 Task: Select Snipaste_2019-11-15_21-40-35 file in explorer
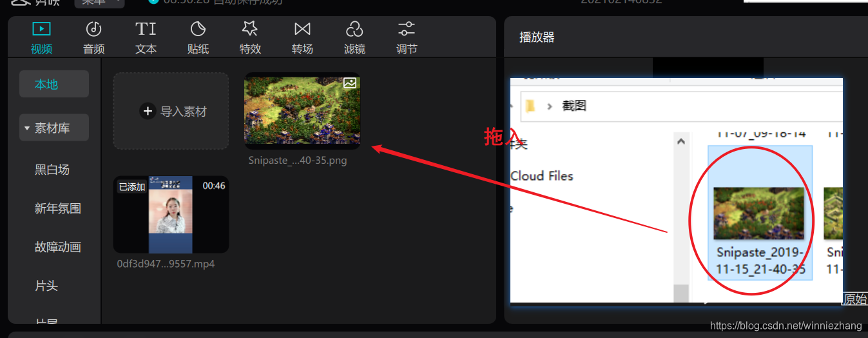coord(760,213)
